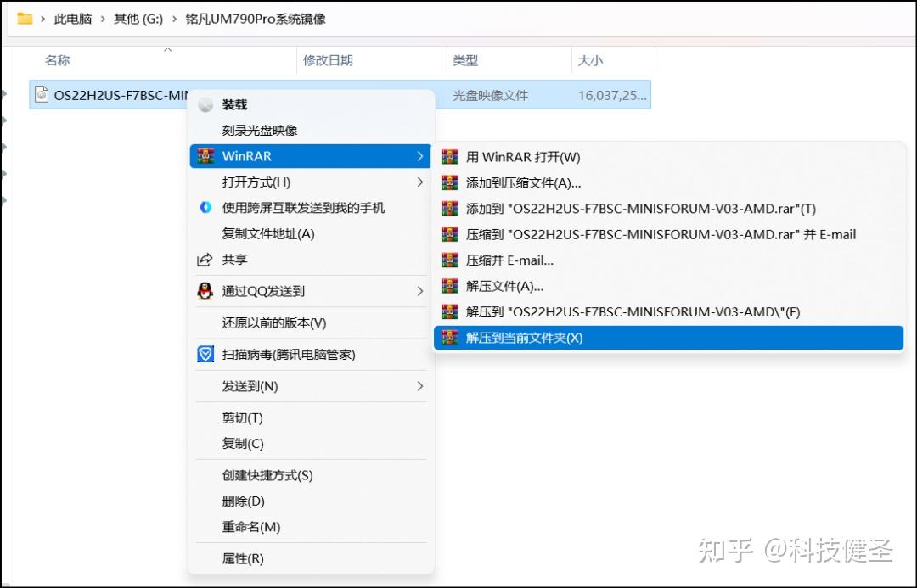Click the WinRAR icon beside 解压到当前文件夹
Image resolution: width=917 pixels, height=588 pixels.
tap(449, 338)
